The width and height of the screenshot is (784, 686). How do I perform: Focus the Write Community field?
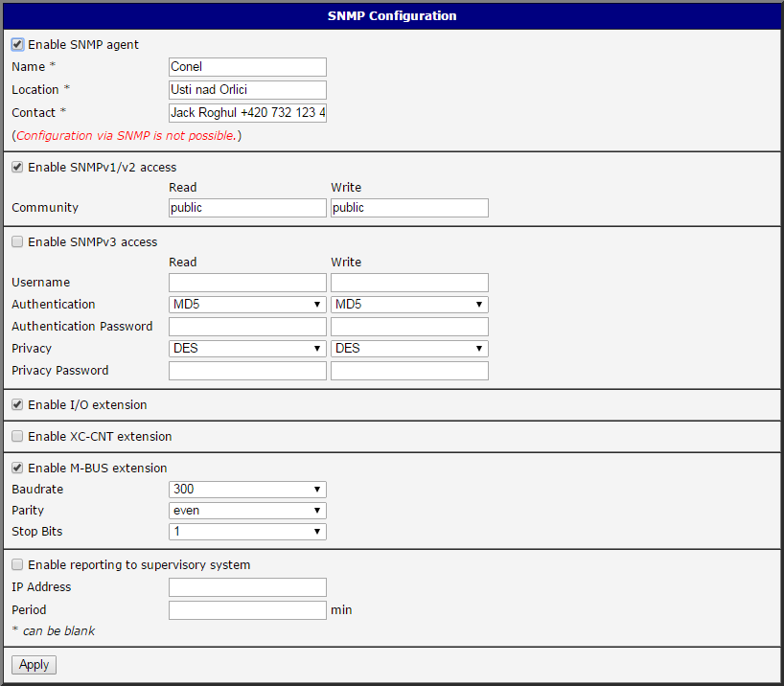409,208
